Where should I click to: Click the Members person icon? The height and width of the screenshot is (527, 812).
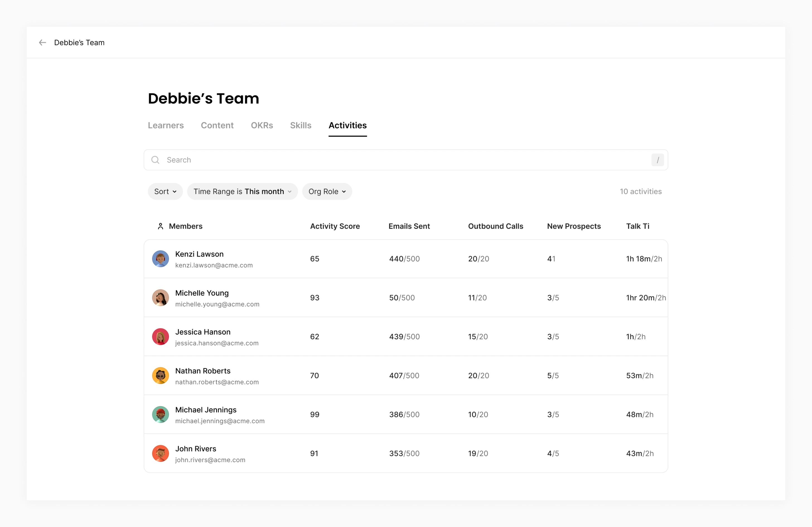160,226
